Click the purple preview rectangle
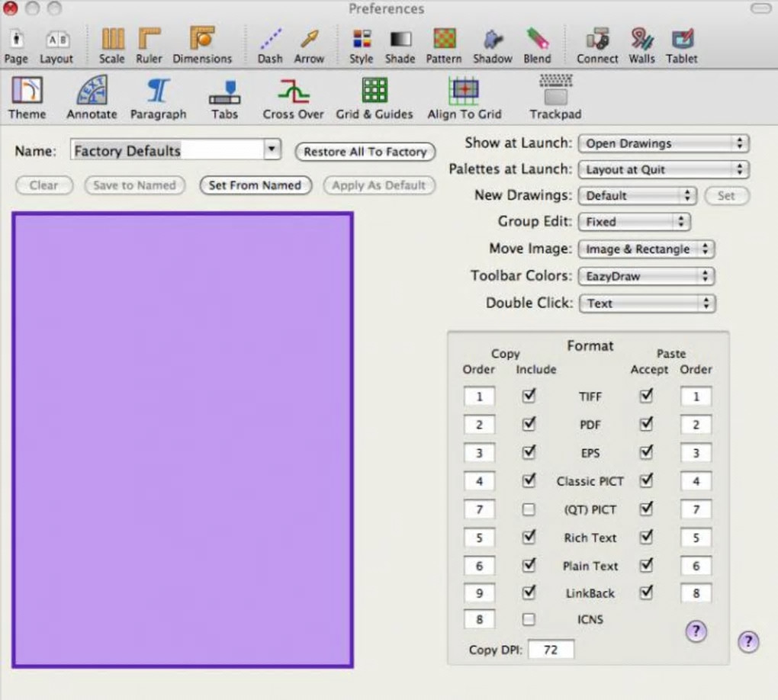This screenshot has width=778, height=700. (x=182, y=440)
